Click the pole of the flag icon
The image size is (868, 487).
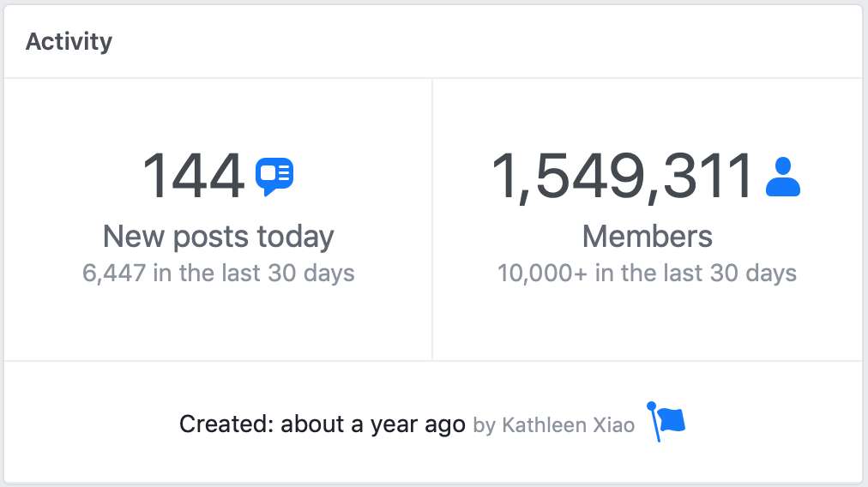(654, 422)
